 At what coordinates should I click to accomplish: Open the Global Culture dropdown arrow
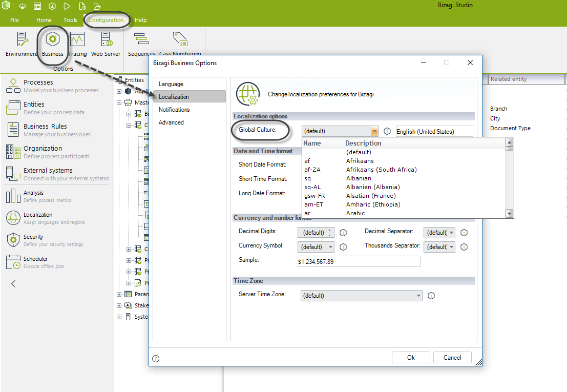[x=374, y=131]
